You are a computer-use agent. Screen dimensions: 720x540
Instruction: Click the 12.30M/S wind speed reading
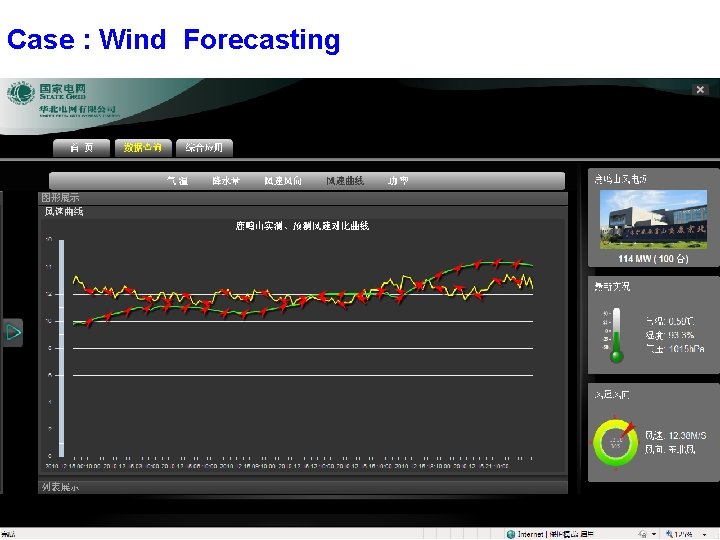click(687, 435)
